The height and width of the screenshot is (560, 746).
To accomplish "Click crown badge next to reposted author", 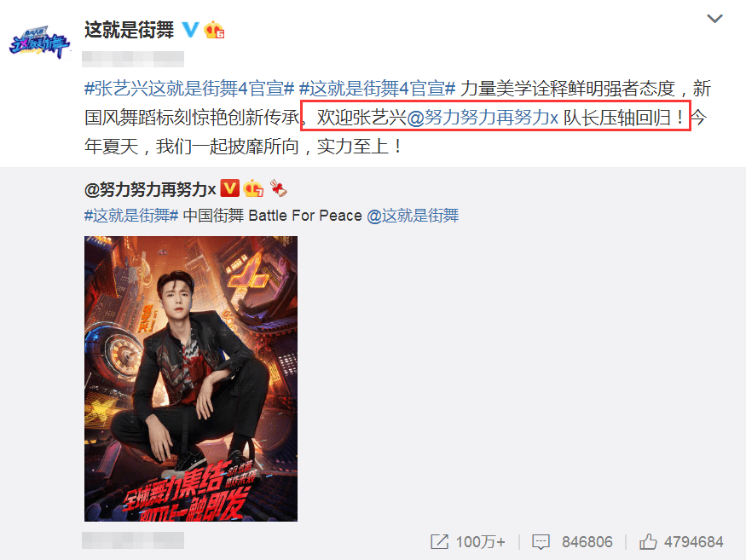I will [253, 188].
